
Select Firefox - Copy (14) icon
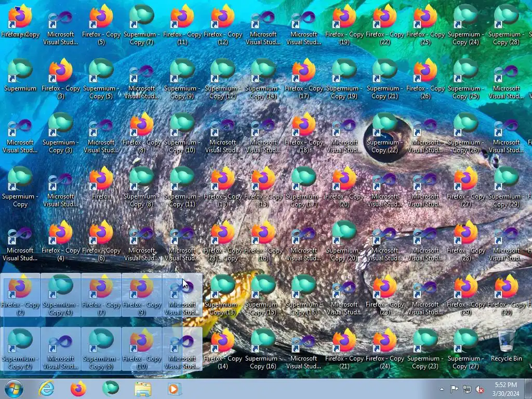tap(222, 349)
